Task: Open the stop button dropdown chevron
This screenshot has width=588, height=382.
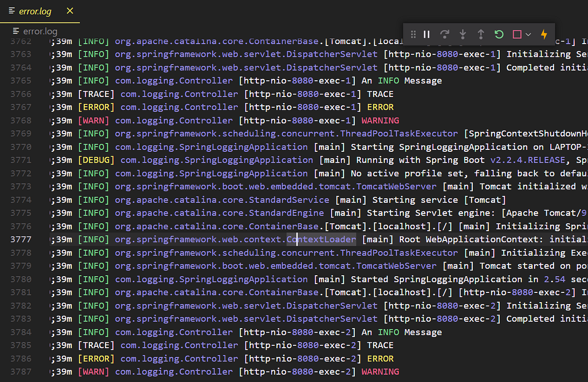Action: coord(528,34)
